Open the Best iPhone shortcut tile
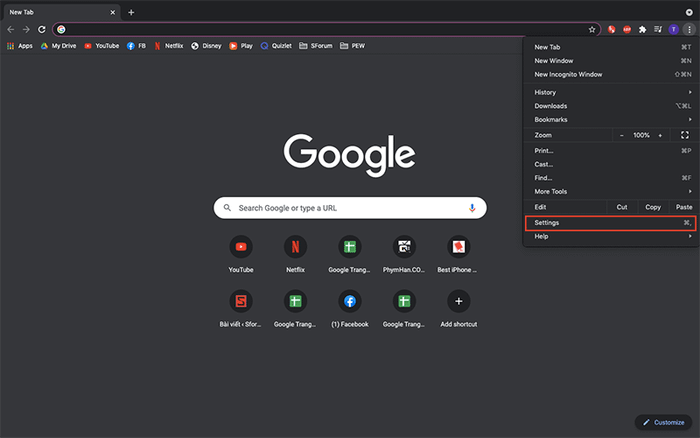The width and height of the screenshot is (700, 438). 458,254
